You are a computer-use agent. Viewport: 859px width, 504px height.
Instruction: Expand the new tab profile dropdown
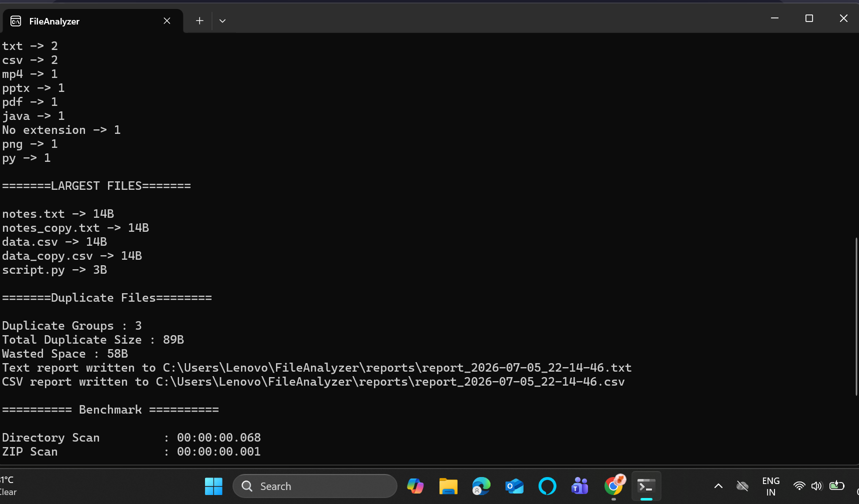tap(222, 21)
